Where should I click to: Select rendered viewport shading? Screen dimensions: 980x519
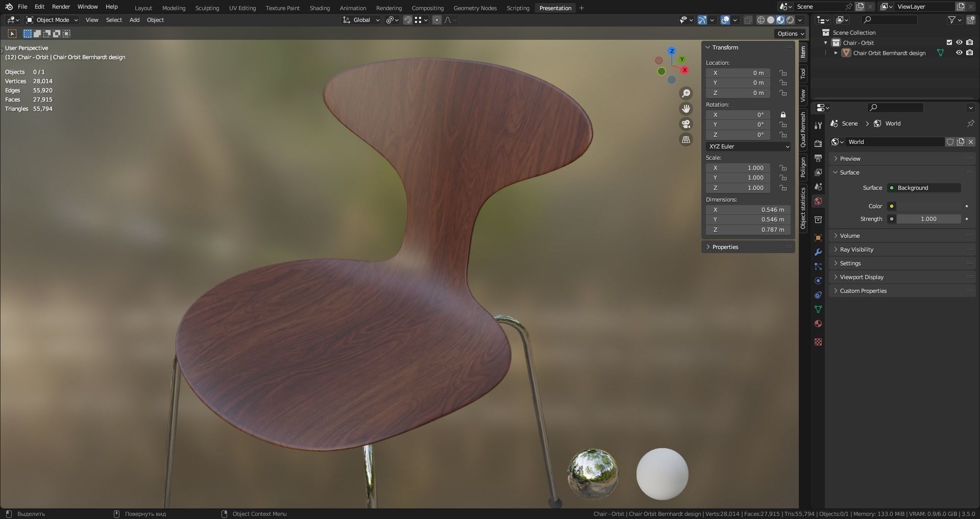[790, 20]
